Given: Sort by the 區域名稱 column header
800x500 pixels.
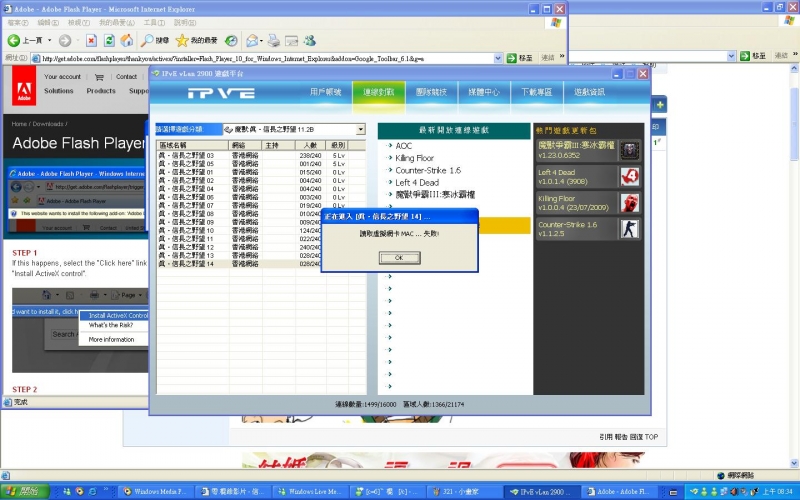Looking at the screenshot, I should 192,145.
